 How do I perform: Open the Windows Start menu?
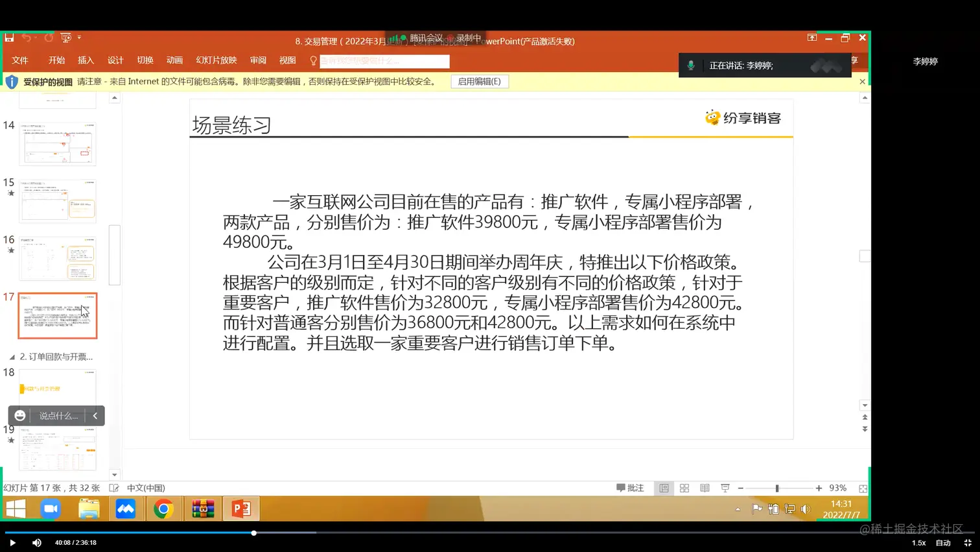pos(16,509)
